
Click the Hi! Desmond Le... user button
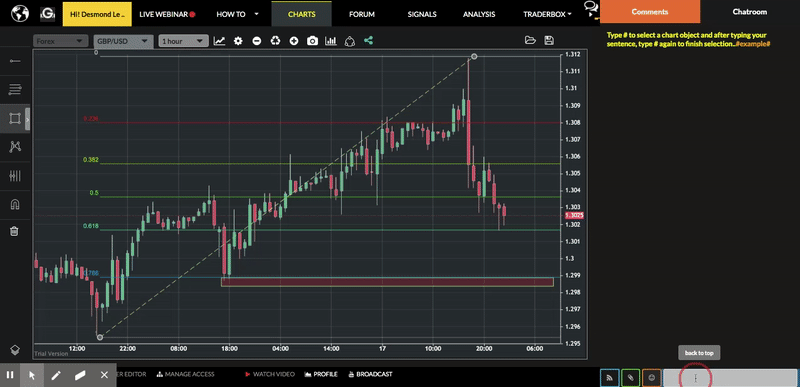point(97,14)
